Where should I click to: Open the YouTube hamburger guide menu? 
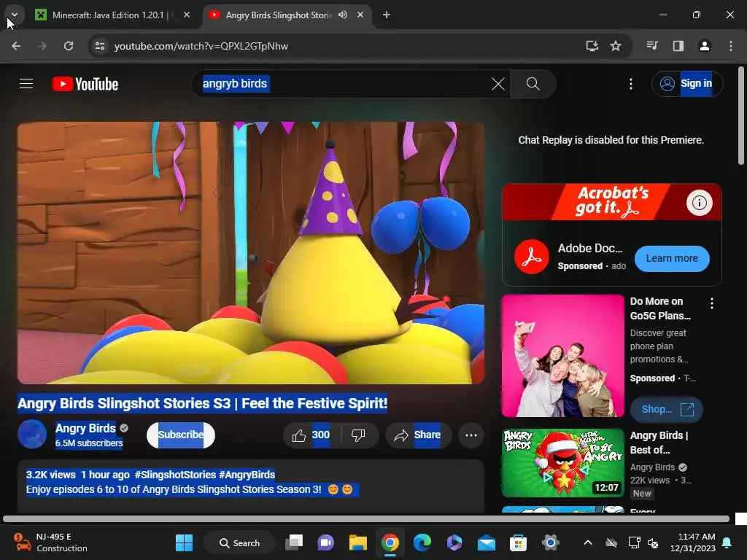click(x=26, y=84)
